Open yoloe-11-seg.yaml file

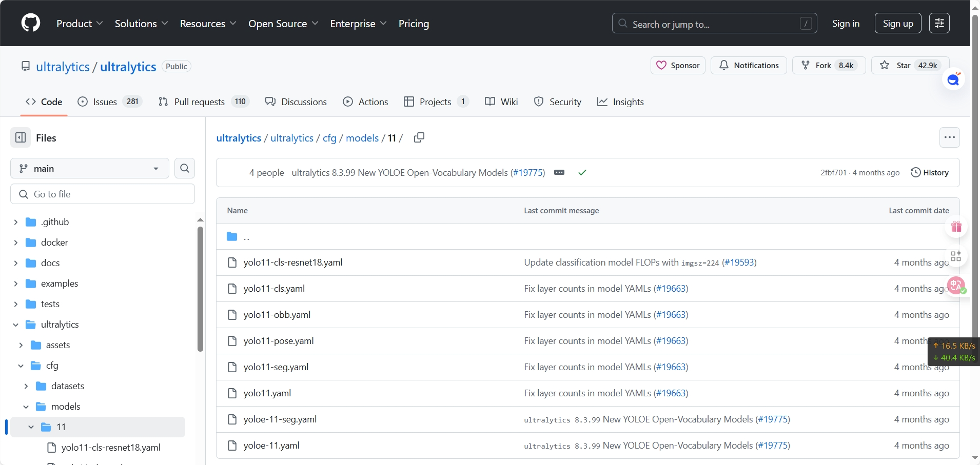pos(280,419)
